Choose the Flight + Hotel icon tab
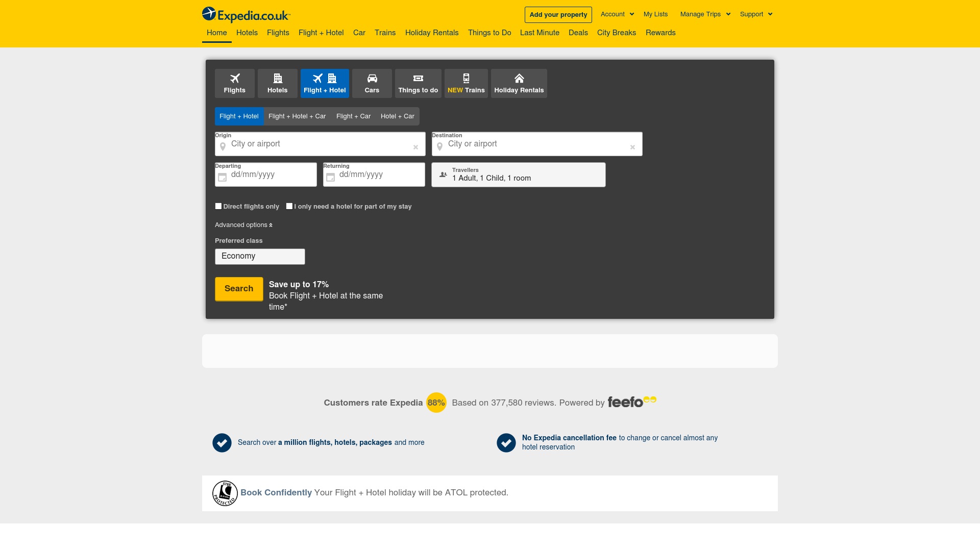 325,83
